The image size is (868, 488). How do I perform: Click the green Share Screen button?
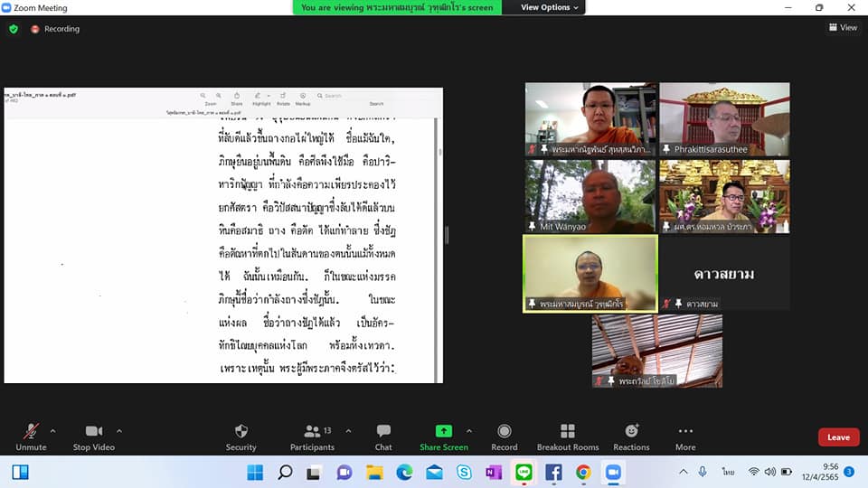[x=443, y=437]
